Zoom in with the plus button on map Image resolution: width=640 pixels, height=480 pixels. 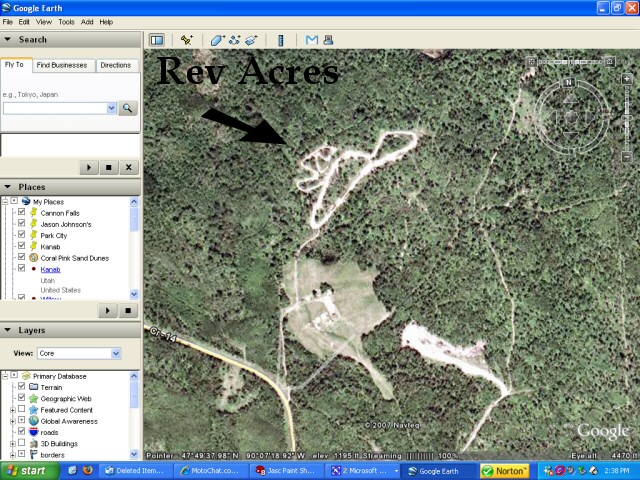[627, 79]
